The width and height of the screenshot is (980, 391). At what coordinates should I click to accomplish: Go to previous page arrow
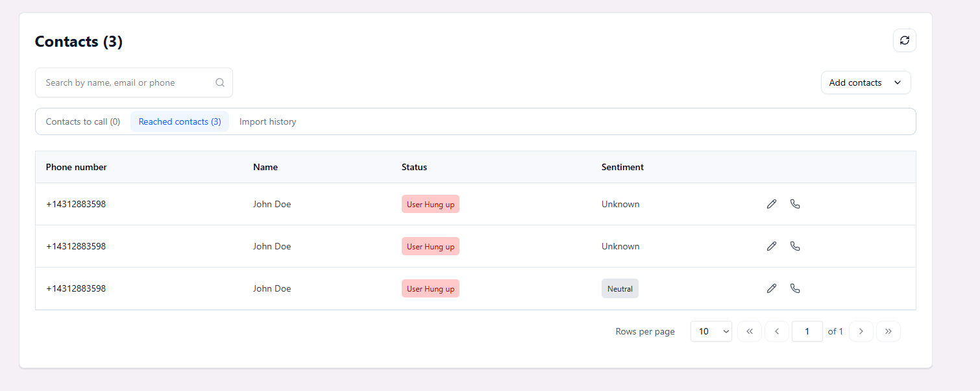click(777, 331)
